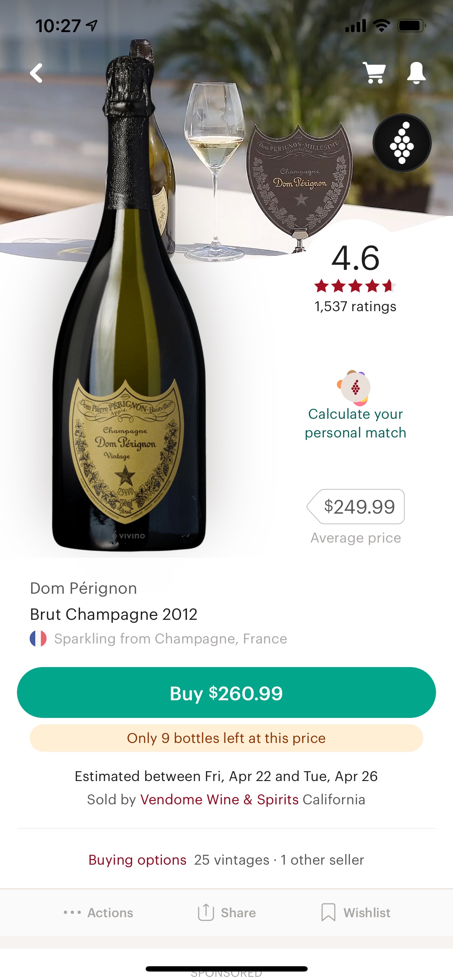Open the shopping cart
Image resolution: width=453 pixels, height=980 pixels.
374,72
